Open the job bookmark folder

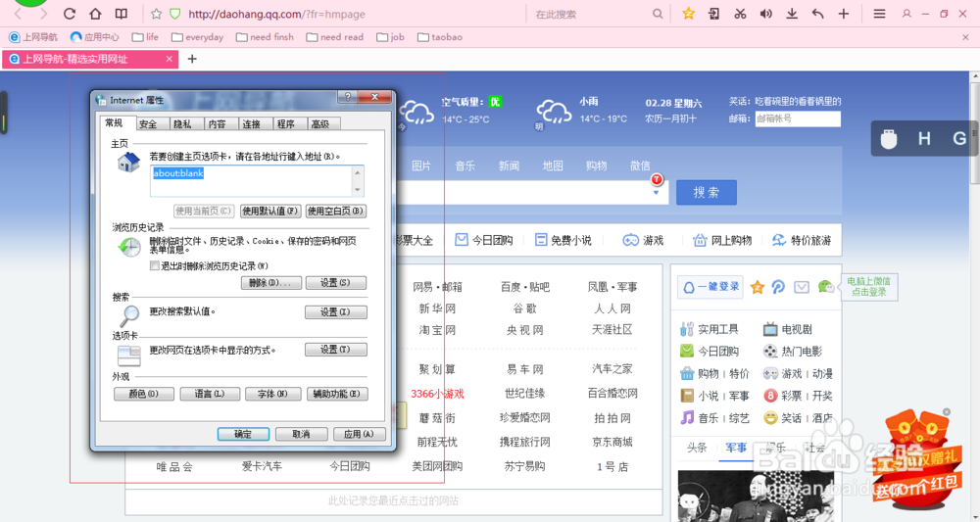click(391, 37)
